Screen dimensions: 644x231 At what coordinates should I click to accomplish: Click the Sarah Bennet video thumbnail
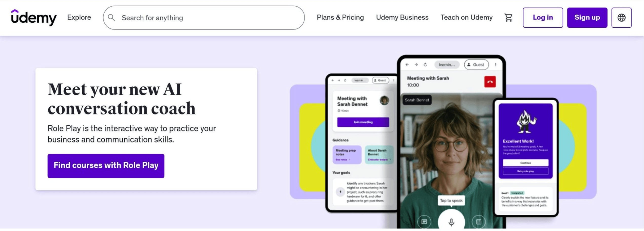click(451, 161)
